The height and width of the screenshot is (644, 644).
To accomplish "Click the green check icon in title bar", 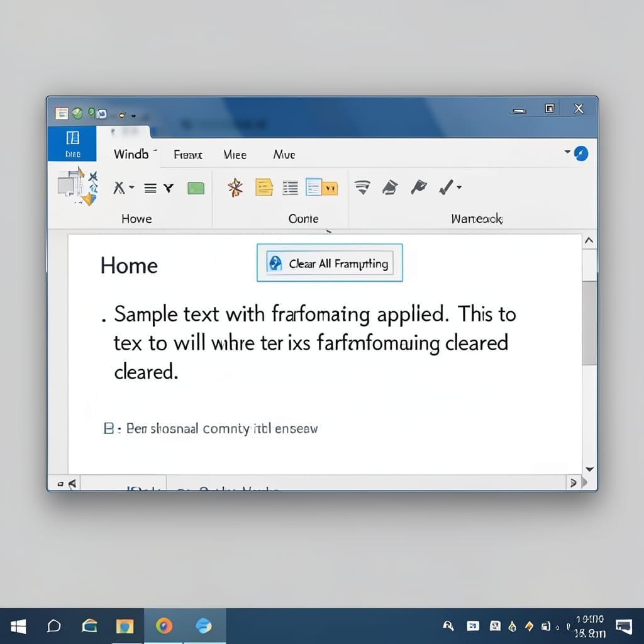I will [x=77, y=113].
